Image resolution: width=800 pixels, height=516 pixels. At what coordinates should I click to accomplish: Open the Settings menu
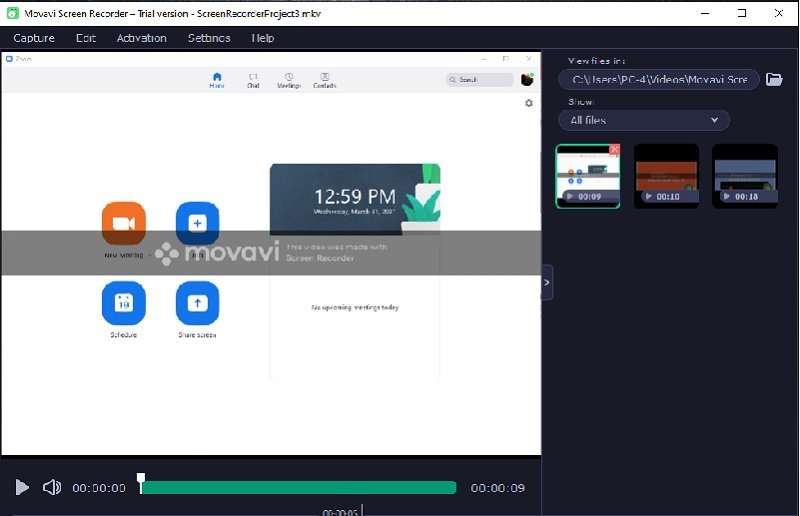(209, 38)
